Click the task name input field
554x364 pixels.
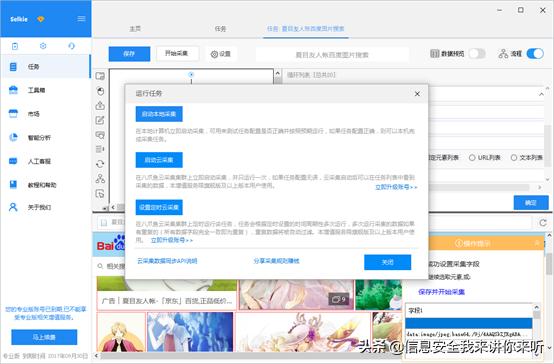tap(332, 55)
